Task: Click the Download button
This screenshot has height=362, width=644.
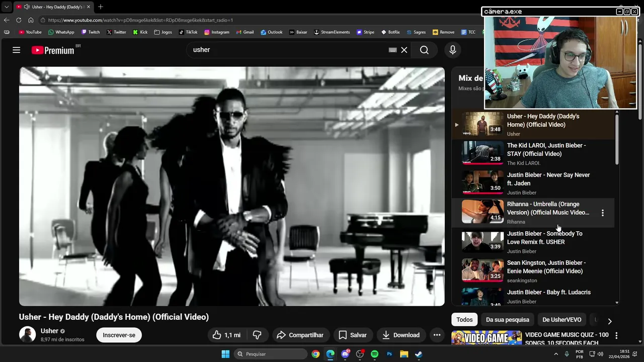Action: [401, 335]
